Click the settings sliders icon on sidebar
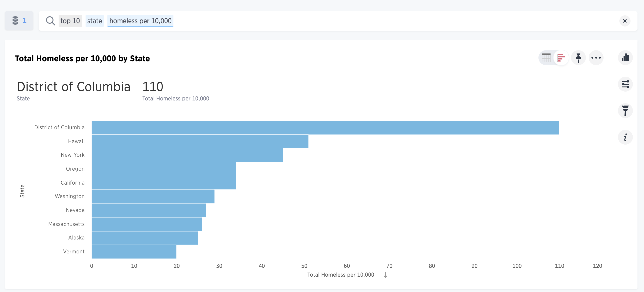This screenshot has height=292, width=644. 626,84
